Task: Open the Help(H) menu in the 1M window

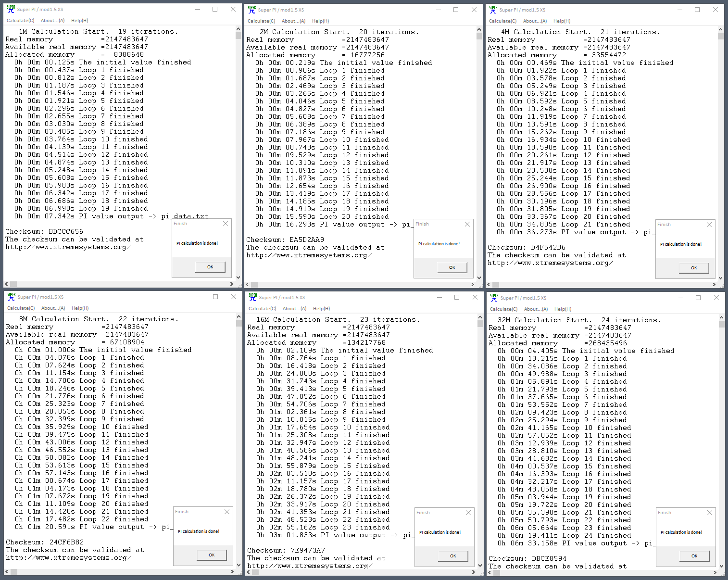Action: coord(80,21)
